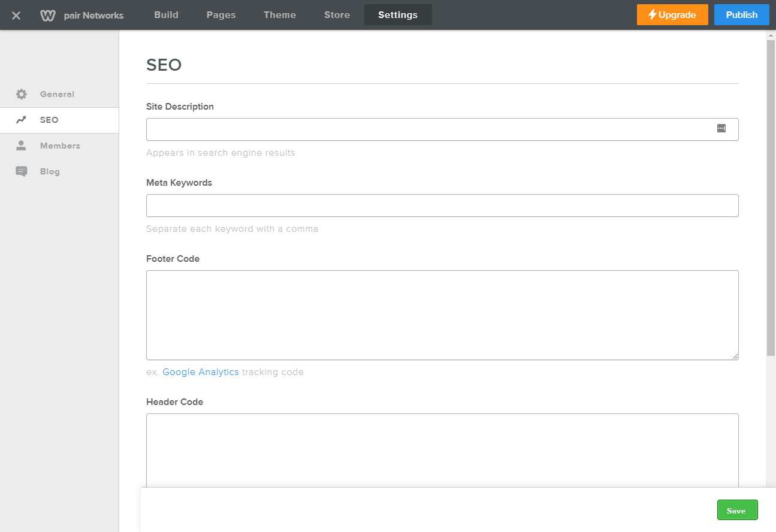Click inside the Header Code textarea
776x532 pixels.
[x=442, y=451]
